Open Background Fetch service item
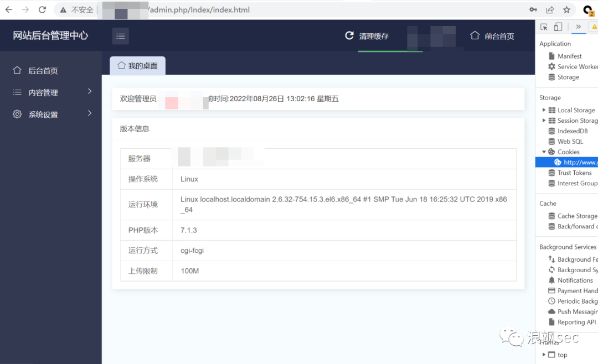Screen dimensions: 598x364 573,259
